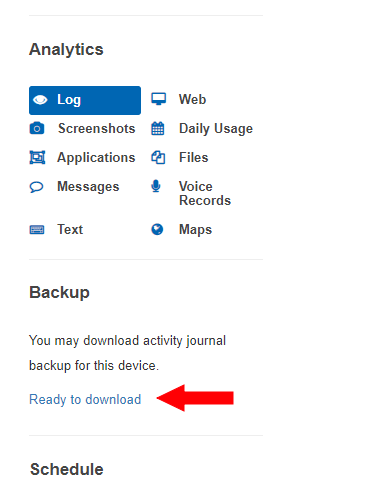This screenshot has width=391, height=501.
Task: Click the Files copy icon
Action: pos(158,157)
